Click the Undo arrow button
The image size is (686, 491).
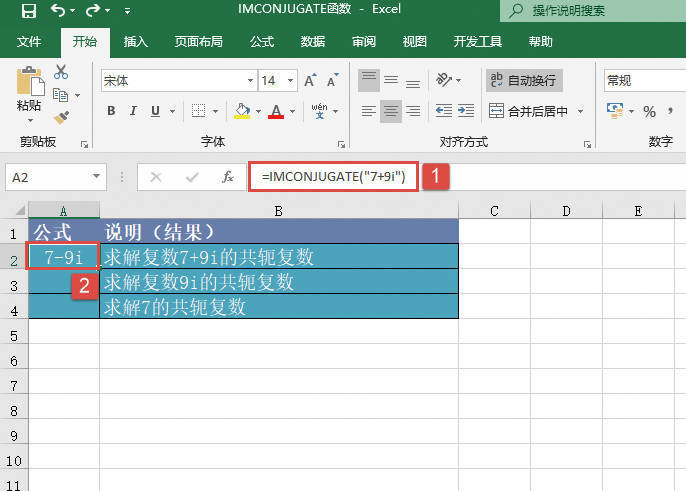click(x=58, y=12)
